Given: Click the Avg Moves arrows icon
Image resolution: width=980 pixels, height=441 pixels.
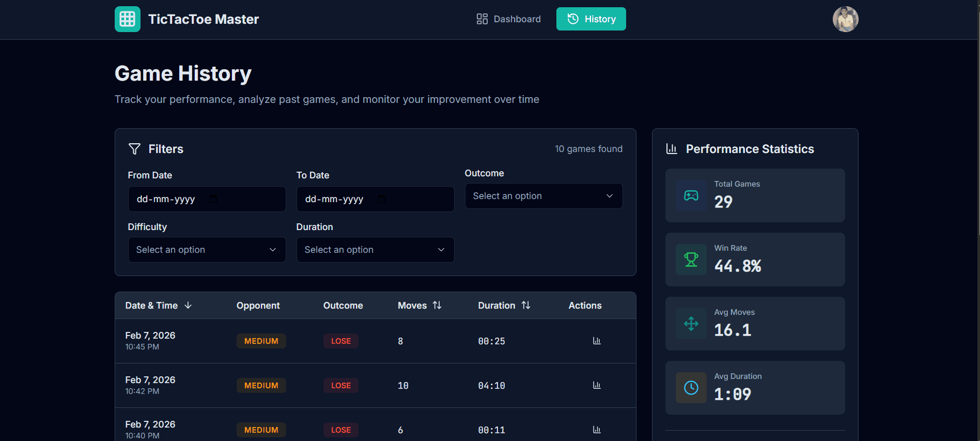Looking at the screenshot, I should click(691, 324).
